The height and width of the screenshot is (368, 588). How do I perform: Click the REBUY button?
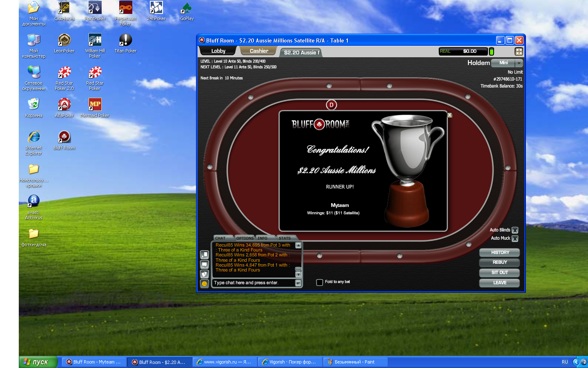(x=499, y=263)
